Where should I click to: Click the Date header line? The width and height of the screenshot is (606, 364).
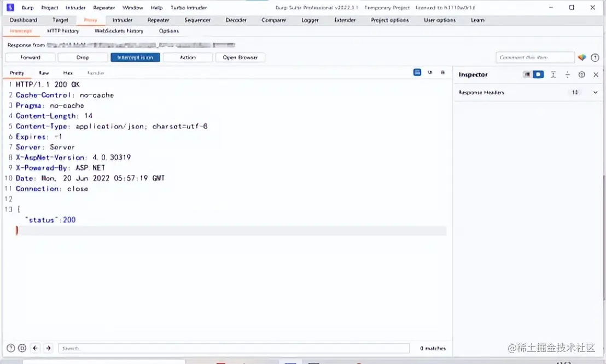pyautogui.click(x=90, y=178)
